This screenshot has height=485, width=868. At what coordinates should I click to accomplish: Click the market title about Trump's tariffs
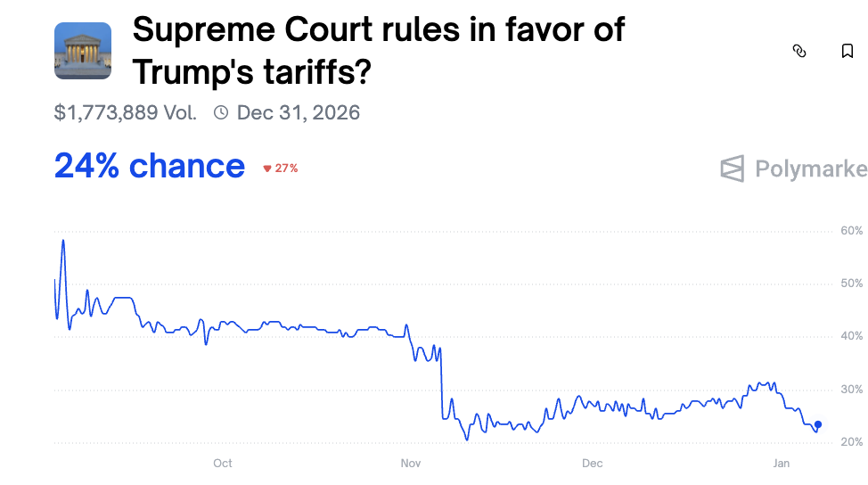[378, 51]
